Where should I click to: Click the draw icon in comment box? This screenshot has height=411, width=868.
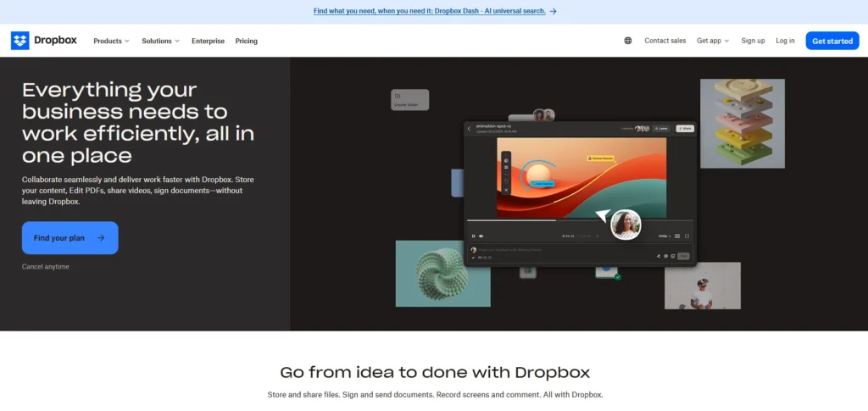click(659, 256)
